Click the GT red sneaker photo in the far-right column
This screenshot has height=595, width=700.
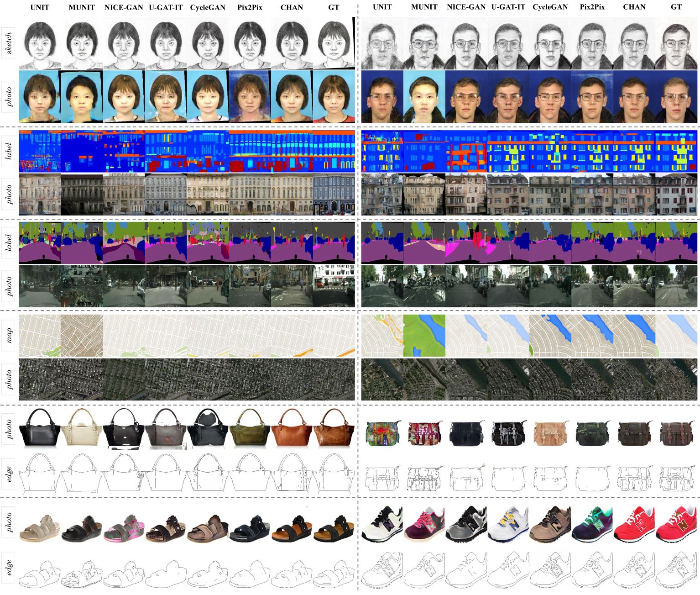tap(676, 524)
